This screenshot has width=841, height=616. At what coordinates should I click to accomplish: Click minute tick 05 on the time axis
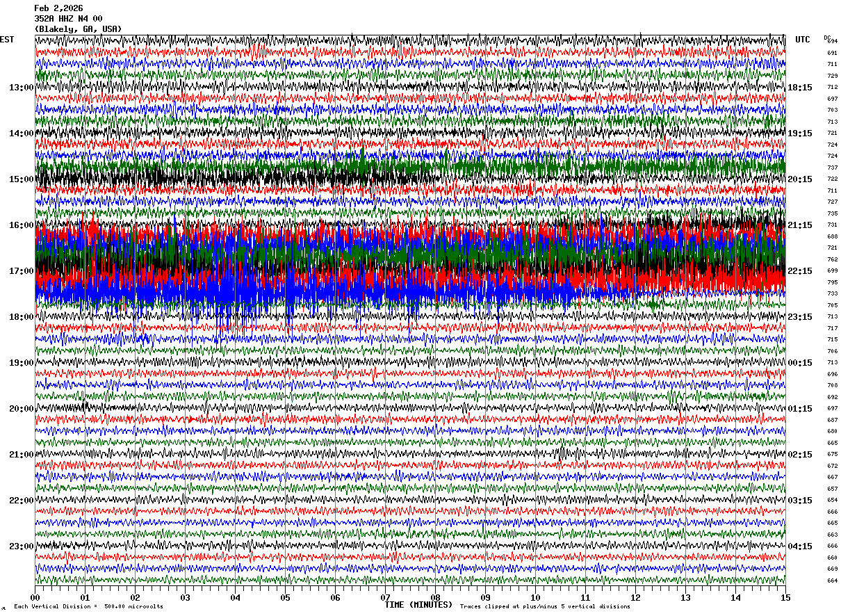click(285, 597)
